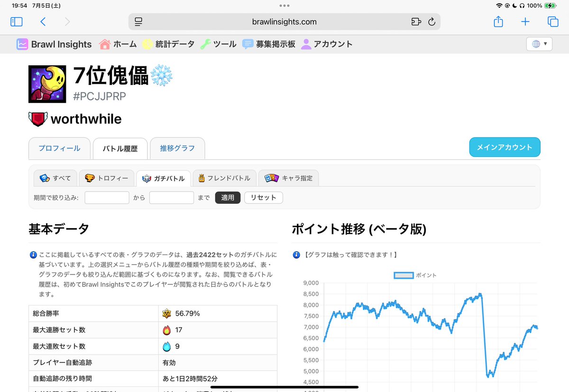The width and height of the screenshot is (569, 392).
Task: Open the page reader format menu icon
Action: pyautogui.click(x=138, y=22)
